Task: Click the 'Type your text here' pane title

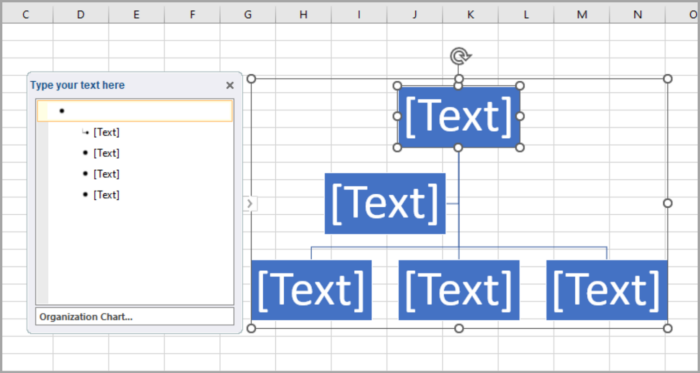Action: tap(78, 85)
